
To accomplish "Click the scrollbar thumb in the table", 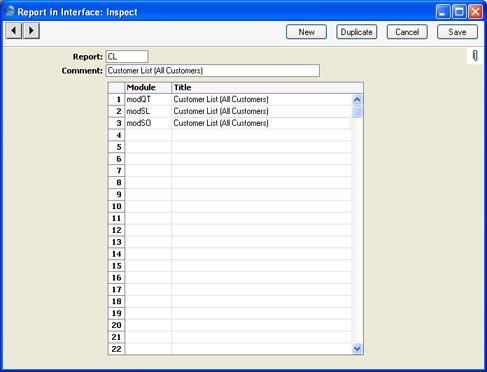I will tap(357, 111).
